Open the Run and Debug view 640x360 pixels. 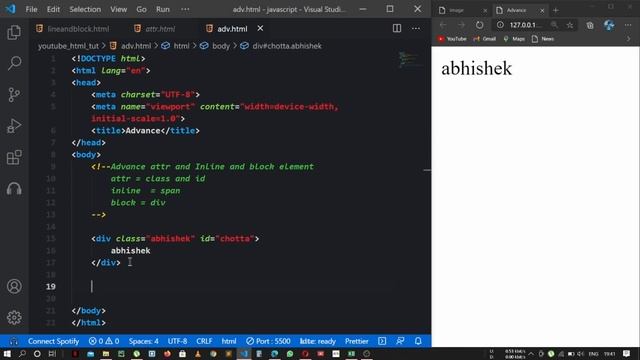pyautogui.click(x=14, y=126)
